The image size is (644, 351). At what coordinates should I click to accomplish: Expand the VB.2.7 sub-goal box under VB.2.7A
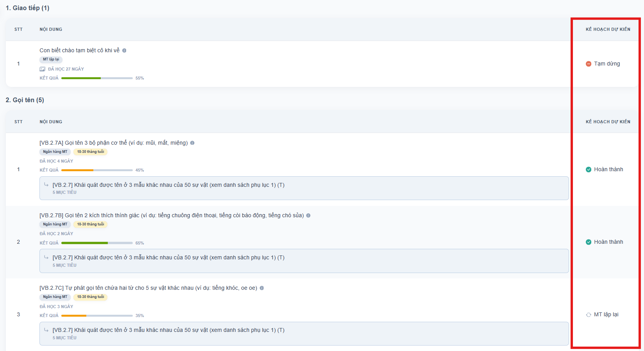[x=304, y=188]
